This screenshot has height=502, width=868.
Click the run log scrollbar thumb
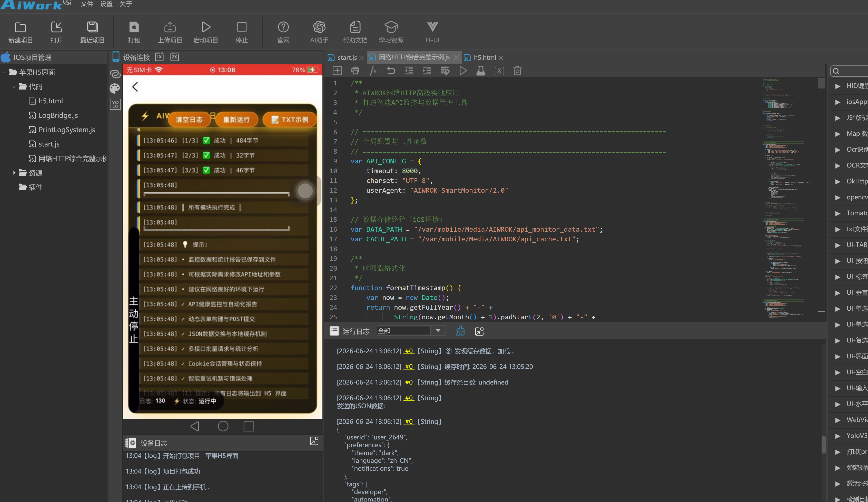(824, 445)
